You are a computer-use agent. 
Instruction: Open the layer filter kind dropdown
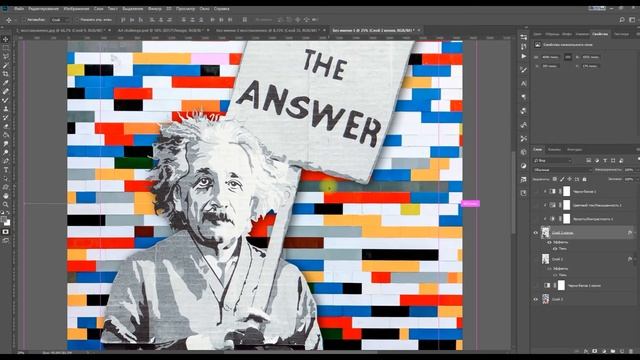pos(552,160)
